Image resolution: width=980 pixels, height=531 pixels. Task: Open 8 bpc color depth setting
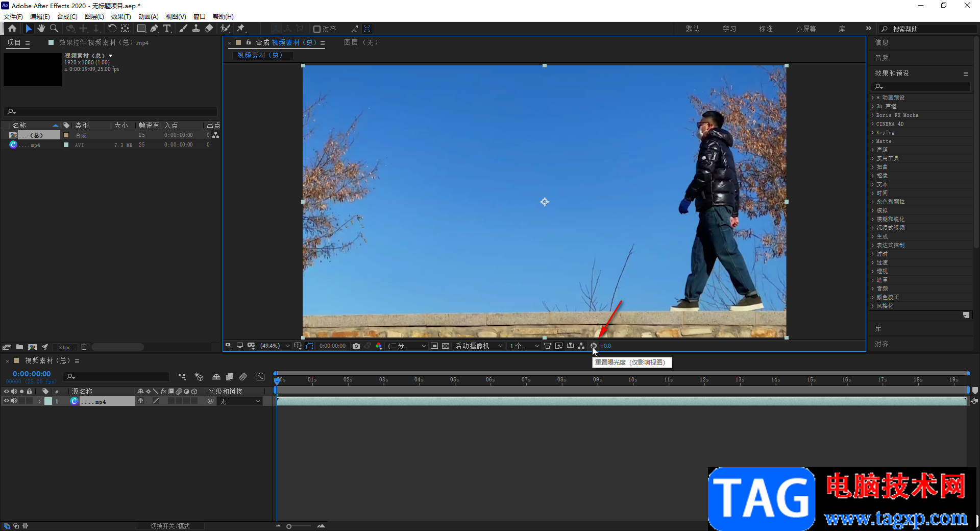[65, 347]
